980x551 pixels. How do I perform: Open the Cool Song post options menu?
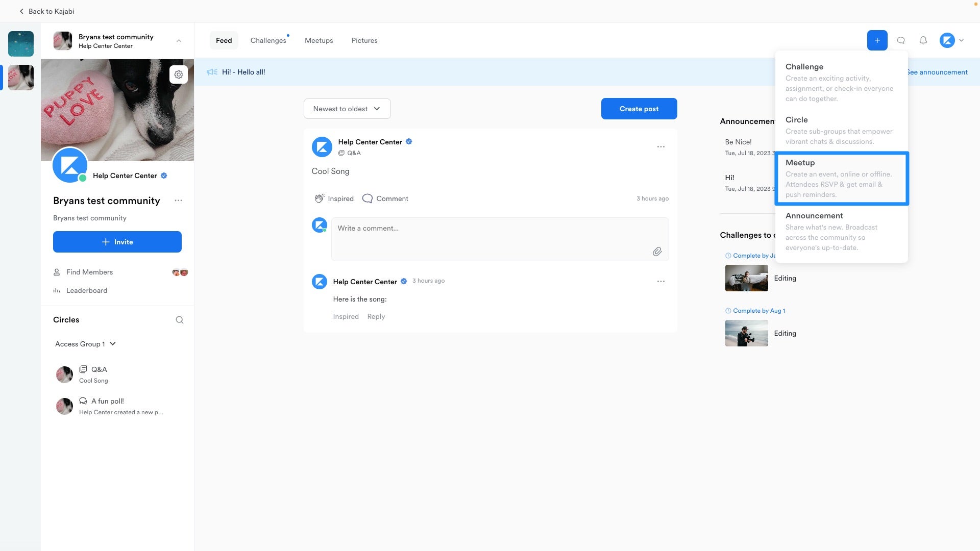661,147
